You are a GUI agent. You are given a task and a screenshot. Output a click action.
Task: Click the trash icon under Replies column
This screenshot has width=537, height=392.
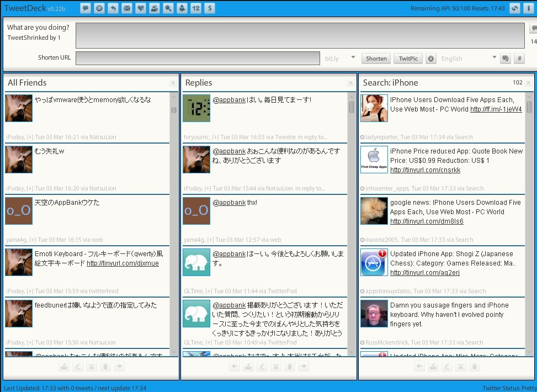290,366
